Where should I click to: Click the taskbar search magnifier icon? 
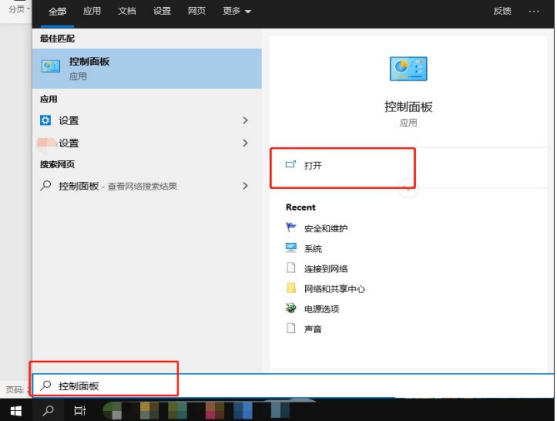[x=48, y=411]
